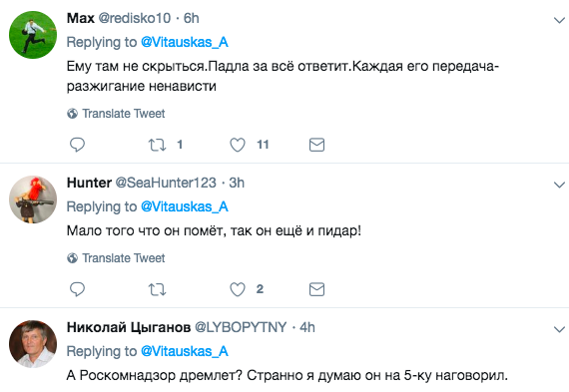Viewport: 569px width, 392px height.
Task: Retweet Max's tweet
Action: 157,145
